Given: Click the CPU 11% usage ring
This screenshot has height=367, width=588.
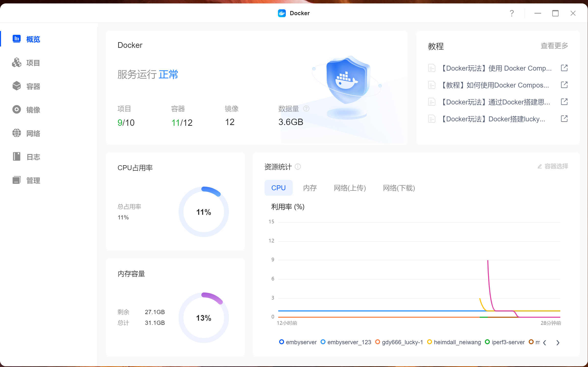Looking at the screenshot, I should point(204,212).
